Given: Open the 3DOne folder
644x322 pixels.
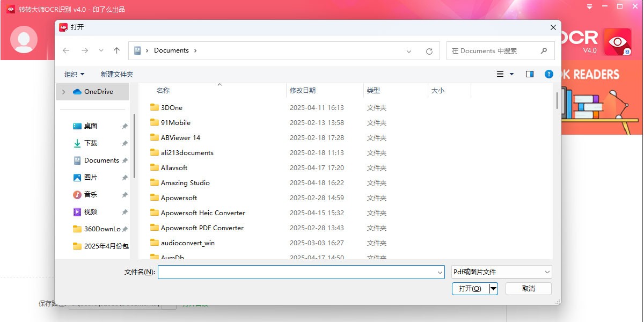Looking at the screenshot, I should 172,107.
